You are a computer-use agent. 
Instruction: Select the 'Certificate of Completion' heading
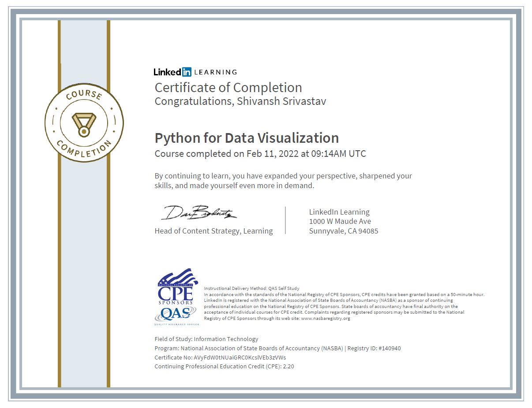point(228,88)
